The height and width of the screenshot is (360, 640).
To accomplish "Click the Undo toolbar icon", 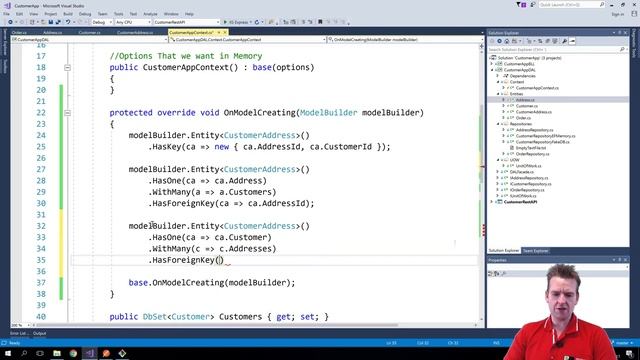I will tap(68, 22).
